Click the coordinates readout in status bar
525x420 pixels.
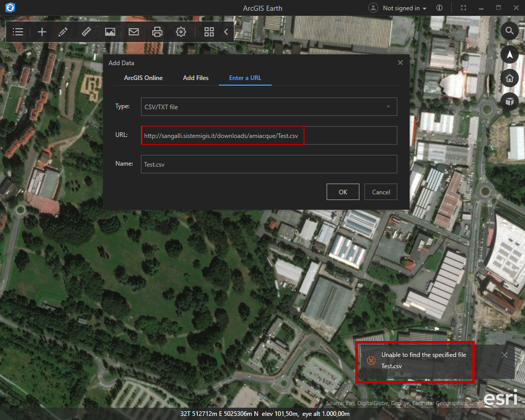(x=219, y=414)
